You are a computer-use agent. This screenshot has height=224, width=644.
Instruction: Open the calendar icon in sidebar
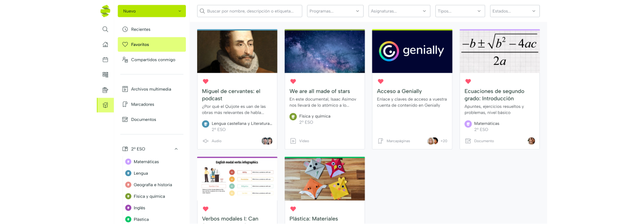coord(105,60)
